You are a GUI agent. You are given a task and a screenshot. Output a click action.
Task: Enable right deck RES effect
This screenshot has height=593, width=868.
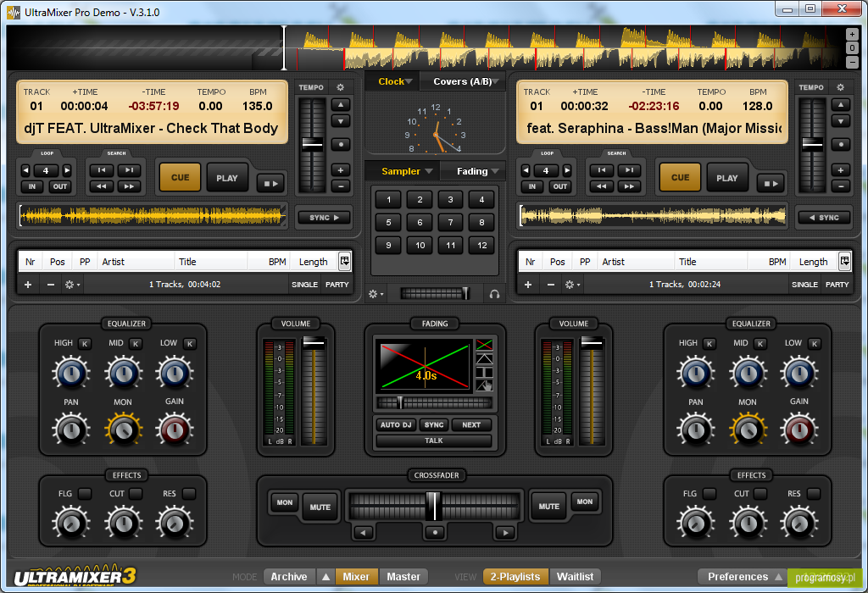tap(814, 493)
